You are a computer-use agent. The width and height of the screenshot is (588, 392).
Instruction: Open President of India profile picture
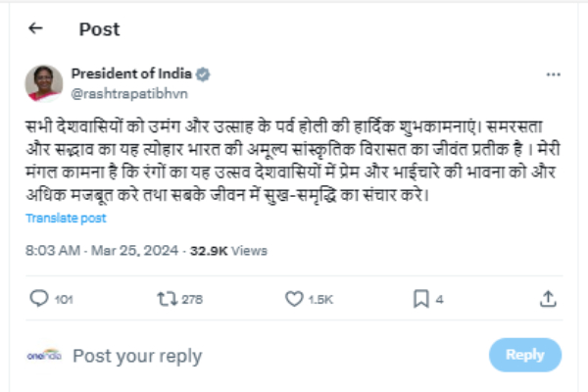tap(43, 82)
